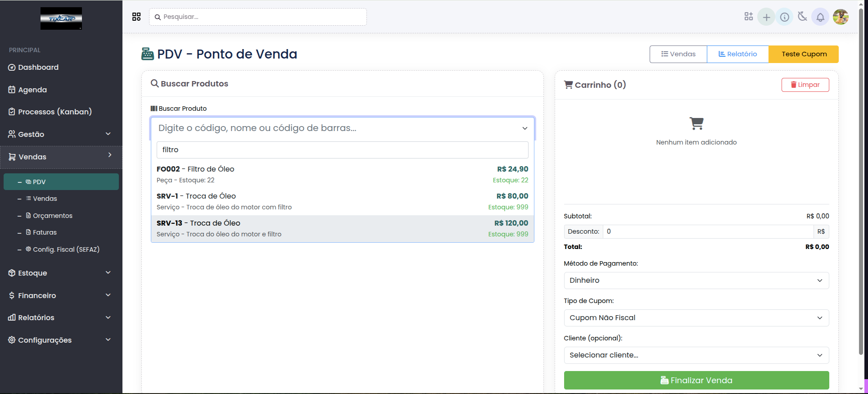Open the info circle icon in header
868x394 pixels.
[x=784, y=17]
